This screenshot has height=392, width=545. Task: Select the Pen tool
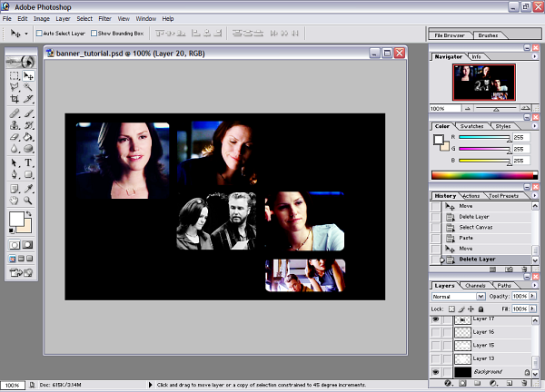click(x=15, y=174)
